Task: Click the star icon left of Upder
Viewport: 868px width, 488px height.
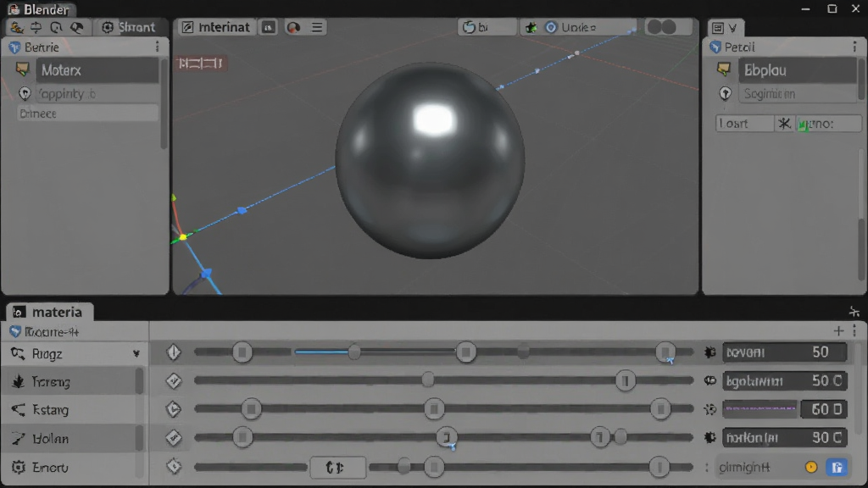Action: pos(531,27)
